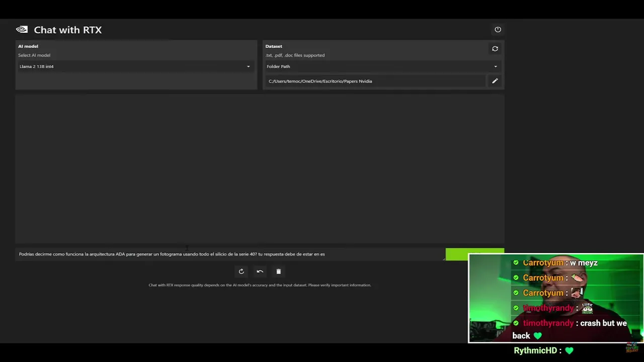The height and width of the screenshot is (362, 644).
Task: Click the Dataset heading
Action: 274,46
